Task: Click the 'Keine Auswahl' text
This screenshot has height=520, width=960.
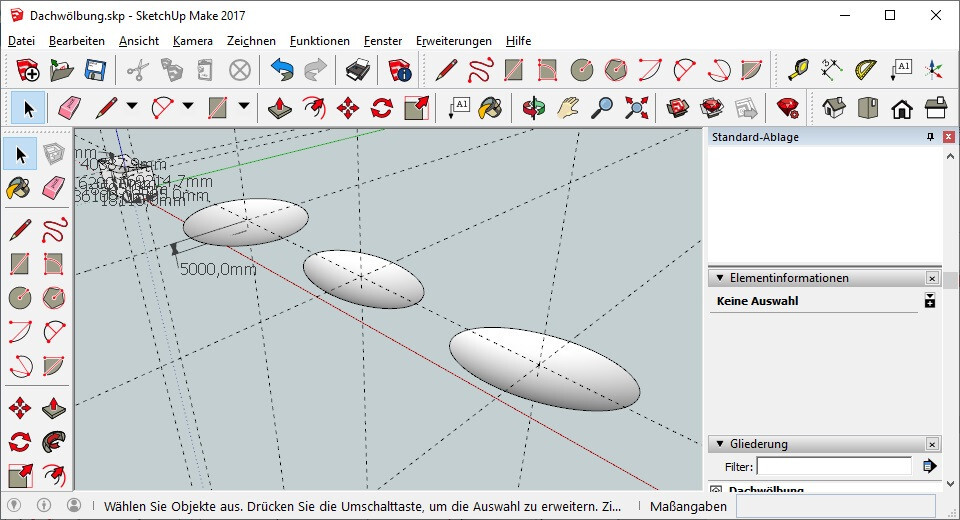Action: point(757,301)
